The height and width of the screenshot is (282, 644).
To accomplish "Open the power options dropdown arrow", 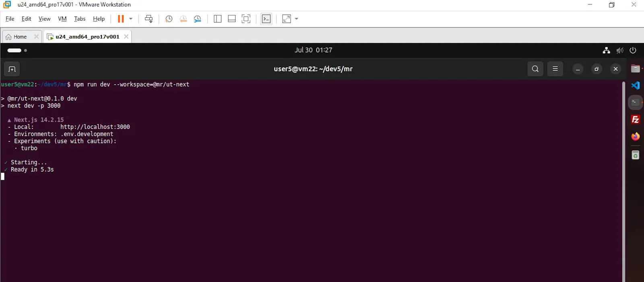I will pos(131,19).
